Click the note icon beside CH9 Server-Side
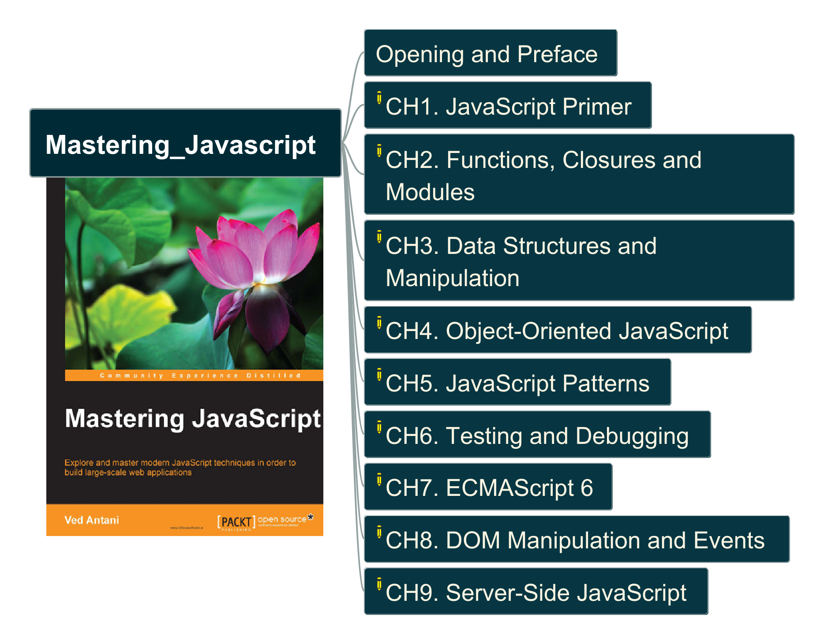This screenshot has width=824, height=644. point(379,584)
